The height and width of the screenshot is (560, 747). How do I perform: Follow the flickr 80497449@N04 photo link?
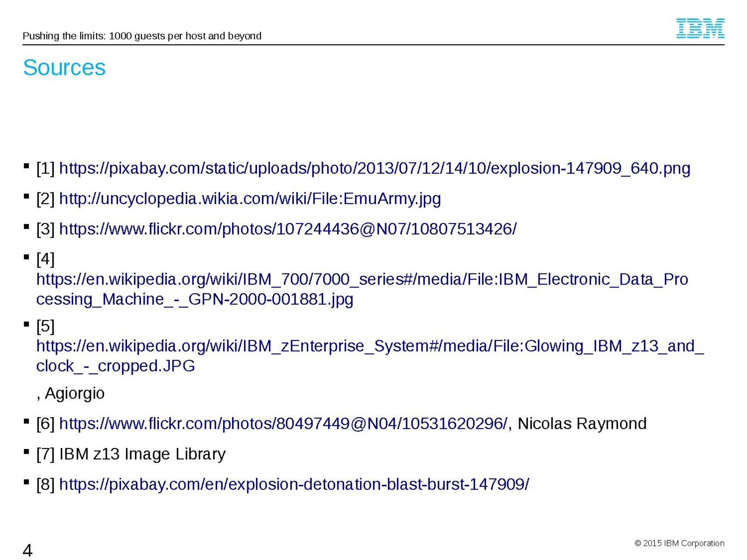point(283,424)
